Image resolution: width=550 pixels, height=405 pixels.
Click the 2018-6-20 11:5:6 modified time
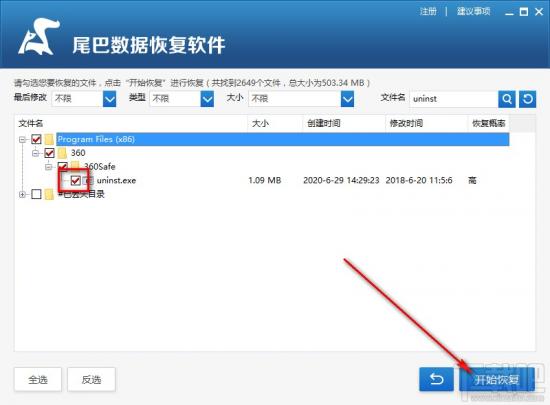tap(419, 181)
